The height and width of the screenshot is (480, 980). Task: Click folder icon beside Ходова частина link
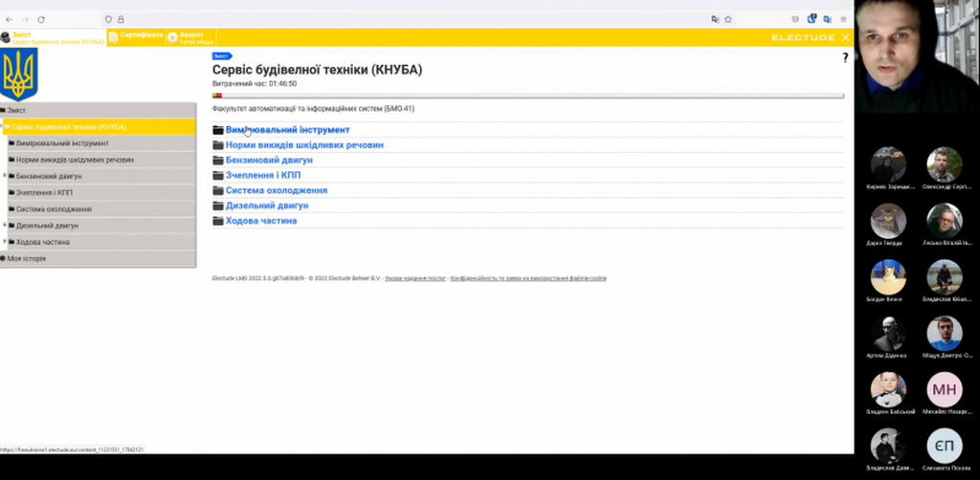click(217, 220)
